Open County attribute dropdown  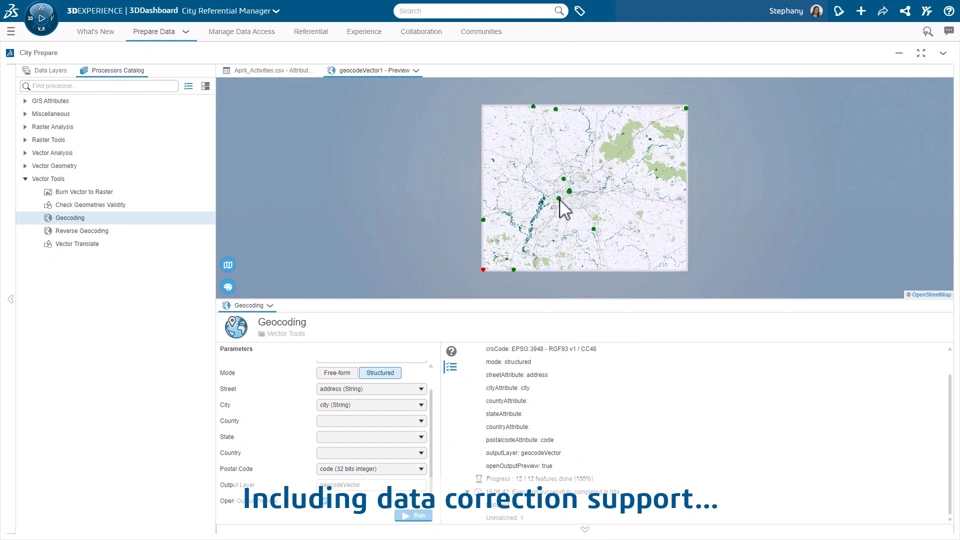tap(371, 421)
